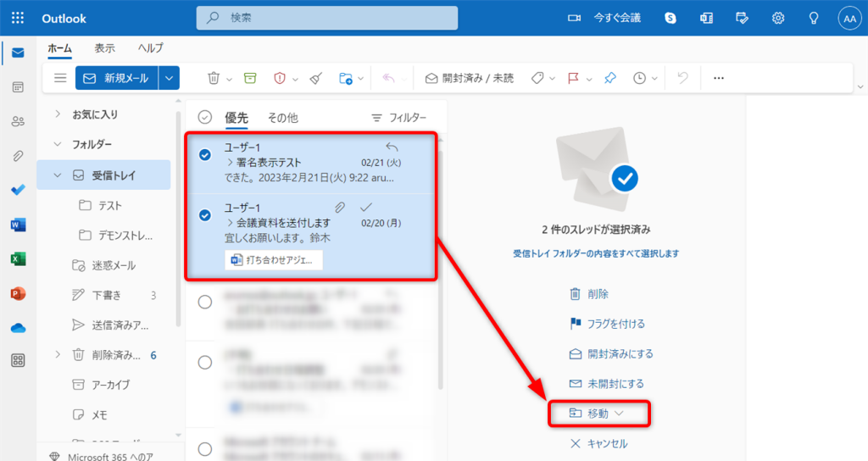The height and width of the screenshot is (461, 868).
Task: Click the Sweep broom icon
Action: [x=316, y=78]
